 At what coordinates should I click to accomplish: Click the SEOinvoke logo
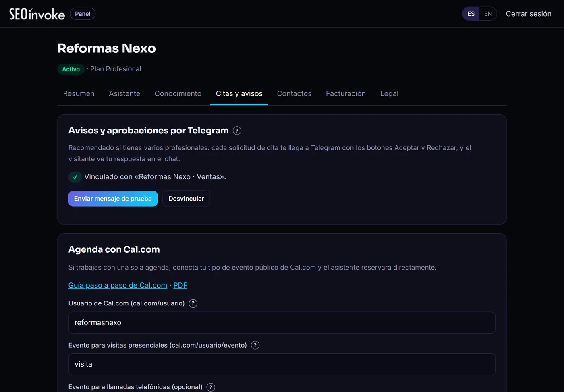(x=37, y=14)
